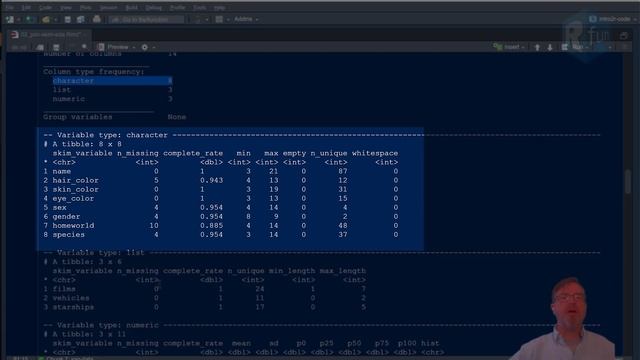Open the Plots menu
640x360 pixels.
click(x=86, y=7)
